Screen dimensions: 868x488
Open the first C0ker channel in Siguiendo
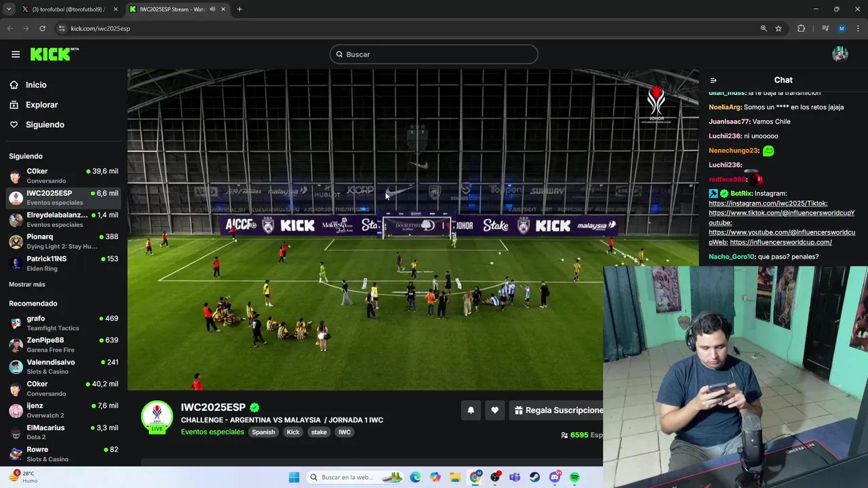64,176
